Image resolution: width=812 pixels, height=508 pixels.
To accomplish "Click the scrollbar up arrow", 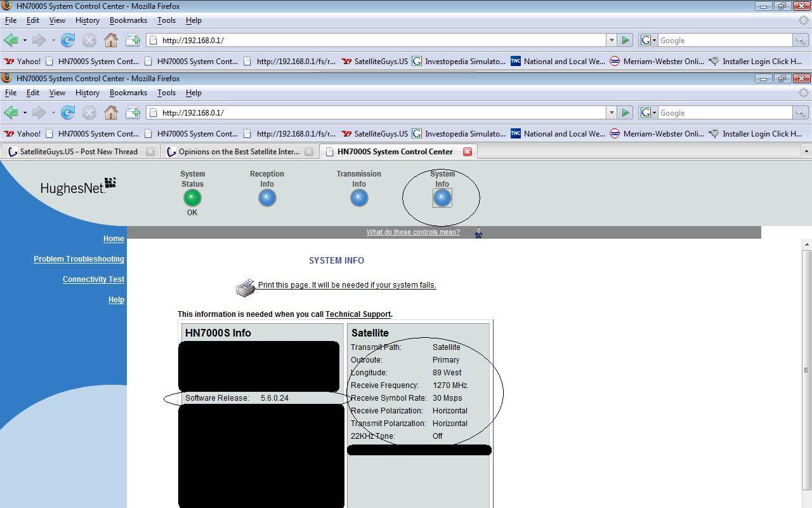I will click(806, 244).
